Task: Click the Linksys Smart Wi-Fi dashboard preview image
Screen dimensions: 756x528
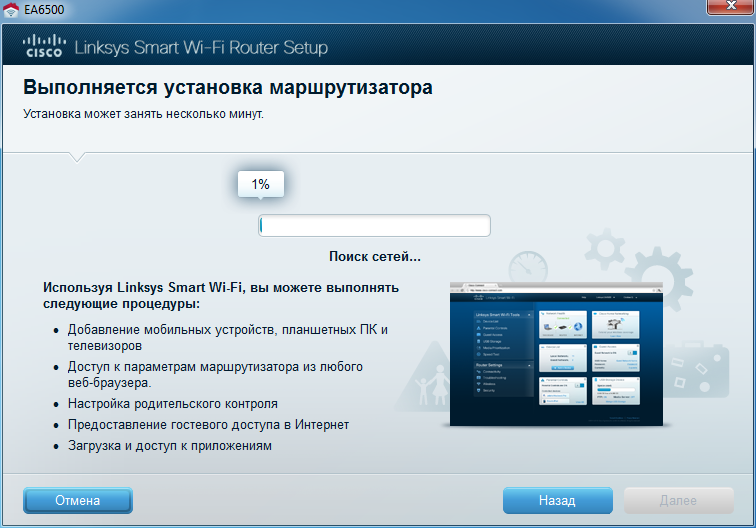Action: pos(556,354)
